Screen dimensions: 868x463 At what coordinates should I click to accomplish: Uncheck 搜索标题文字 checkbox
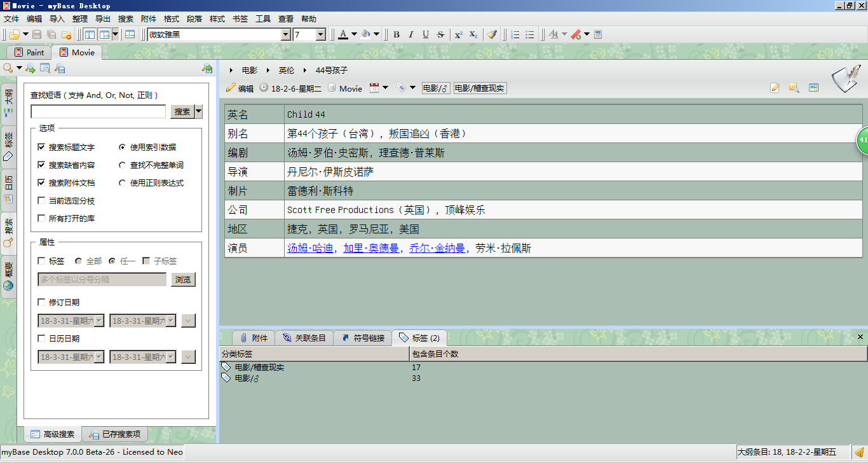pyautogui.click(x=42, y=147)
